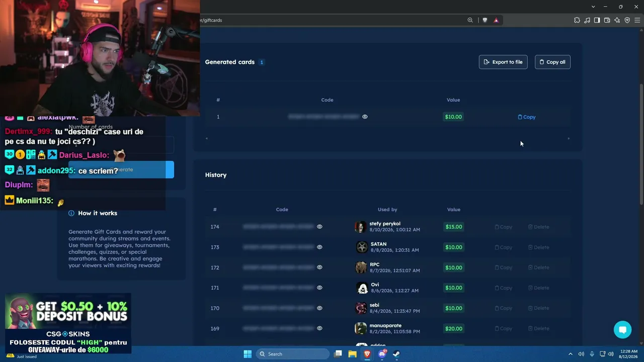Open Task View on the taskbar

[338, 354]
